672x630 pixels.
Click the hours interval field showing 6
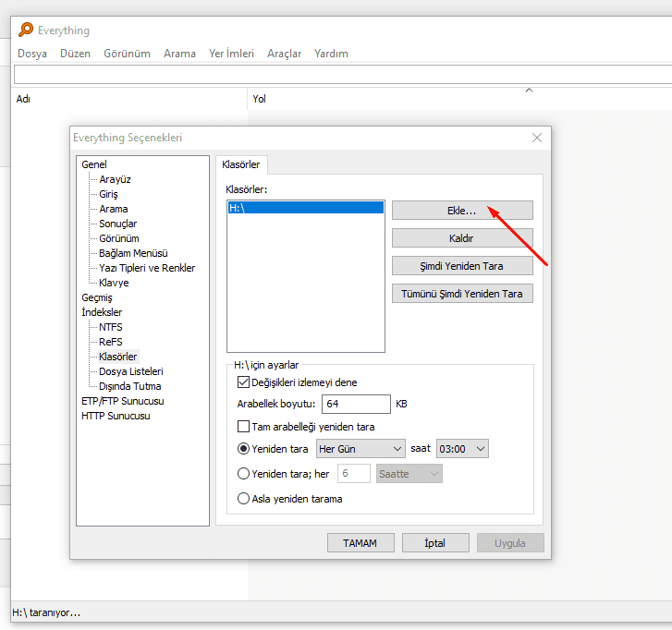(354, 474)
